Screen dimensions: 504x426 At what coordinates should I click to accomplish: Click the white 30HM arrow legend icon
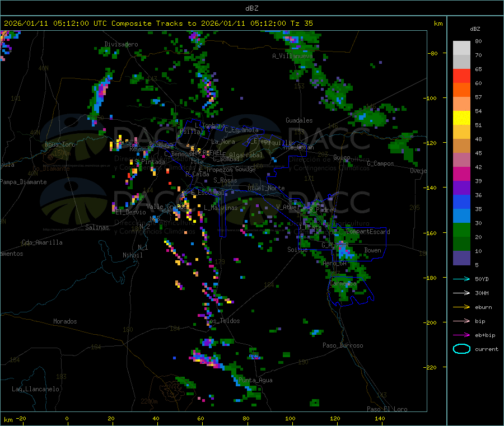461,293
